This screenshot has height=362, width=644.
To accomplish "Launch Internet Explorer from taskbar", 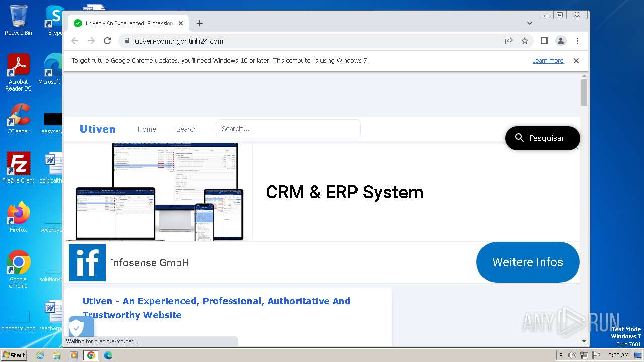I will (40, 355).
